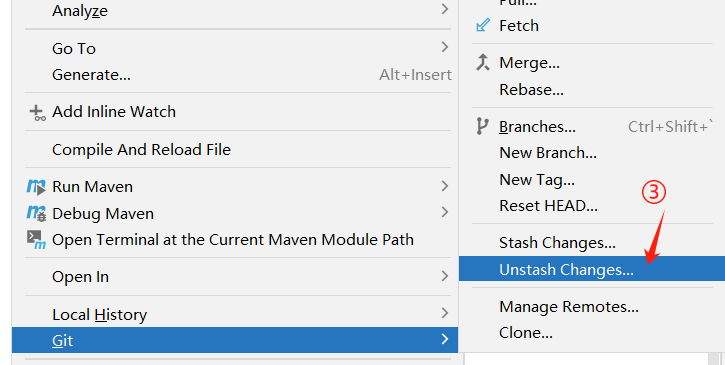
Task: Click the Merge fork icon
Action: [483, 62]
